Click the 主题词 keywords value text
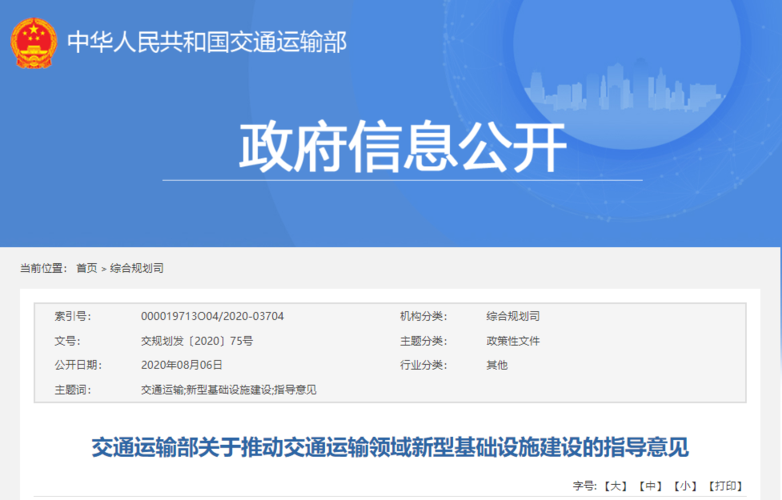This screenshot has height=500, width=782. pos(229,389)
